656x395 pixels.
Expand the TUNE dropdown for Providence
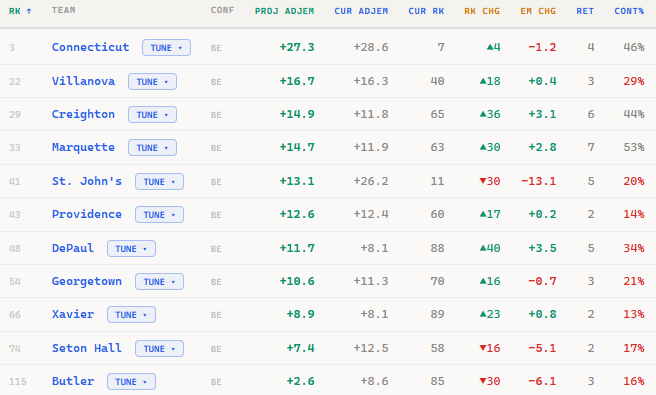point(159,214)
